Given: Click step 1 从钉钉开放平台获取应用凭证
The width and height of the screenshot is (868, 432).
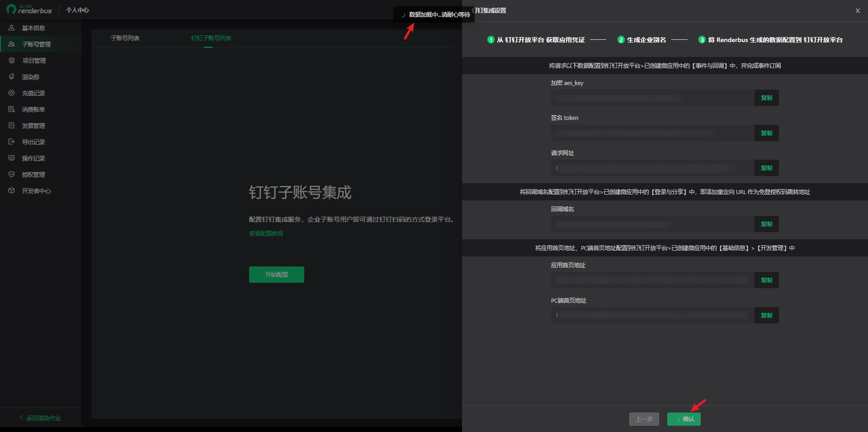Looking at the screenshot, I should pos(536,40).
